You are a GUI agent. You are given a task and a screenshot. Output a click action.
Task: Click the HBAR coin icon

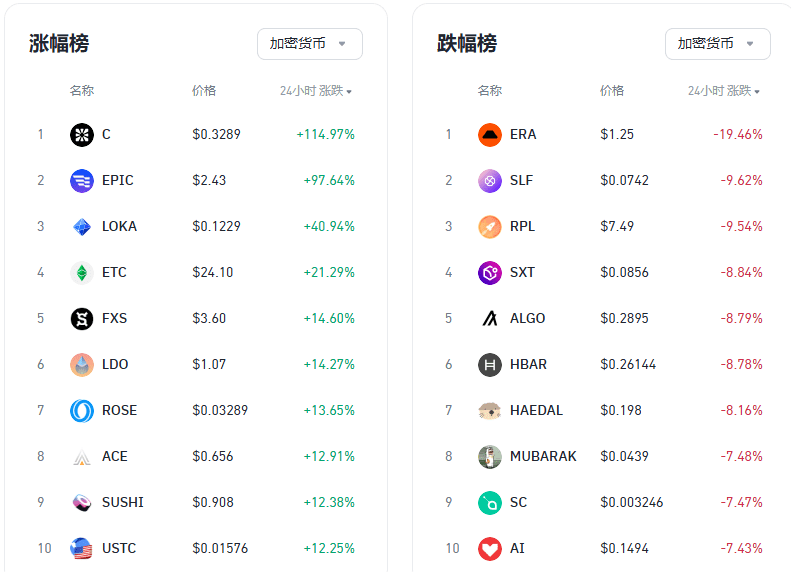[490, 364]
